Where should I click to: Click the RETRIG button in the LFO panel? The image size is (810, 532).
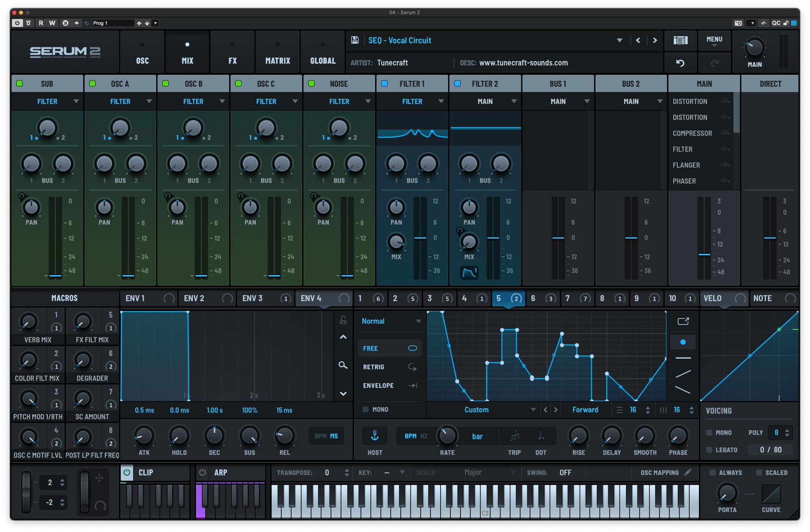click(x=373, y=367)
